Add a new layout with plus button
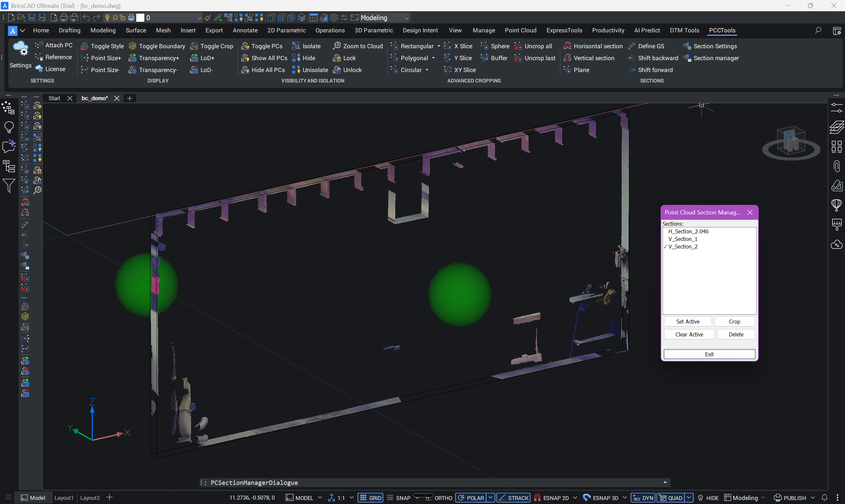This screenshot has height=504, width=845. 109,497
